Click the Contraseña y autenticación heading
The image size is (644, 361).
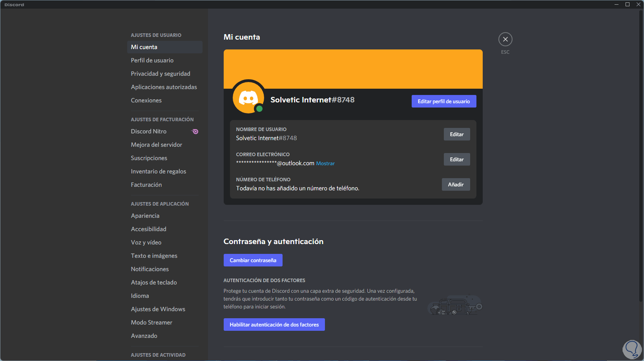tap(274, 242)
